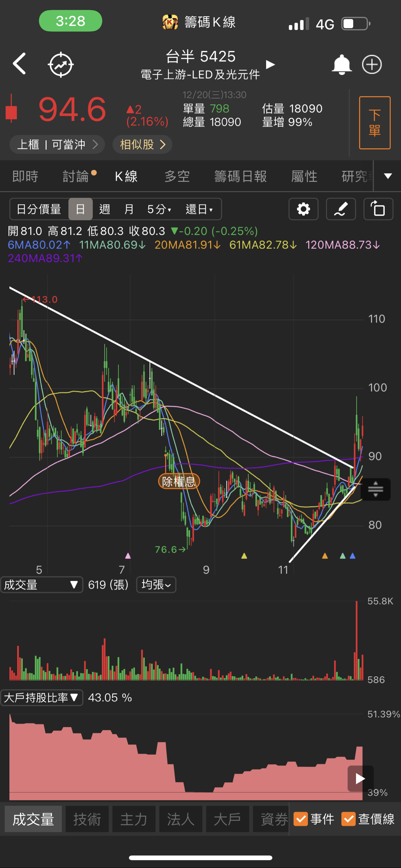Open the 均張 dropdown
This screenshot has width=401, height=868.
[156, 585]
